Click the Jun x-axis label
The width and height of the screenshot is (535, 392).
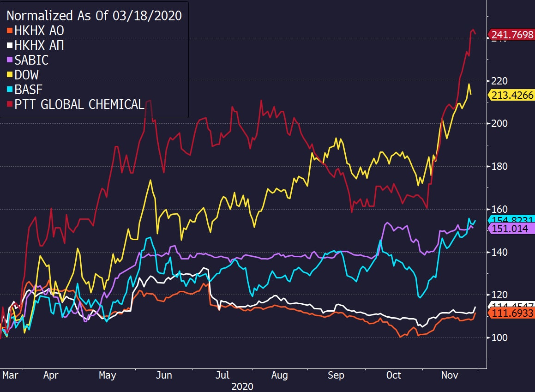(x=164, y=375)
